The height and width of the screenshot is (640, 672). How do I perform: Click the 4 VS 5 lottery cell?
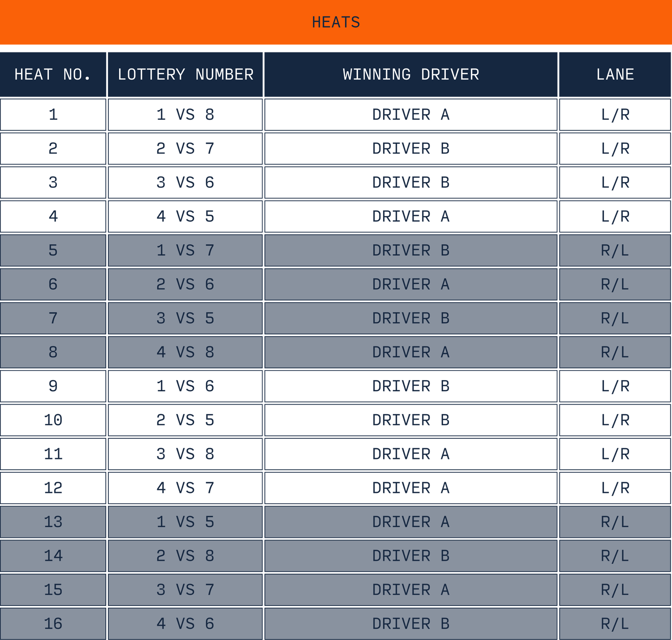pyautogui.click(x=185, y=216)
